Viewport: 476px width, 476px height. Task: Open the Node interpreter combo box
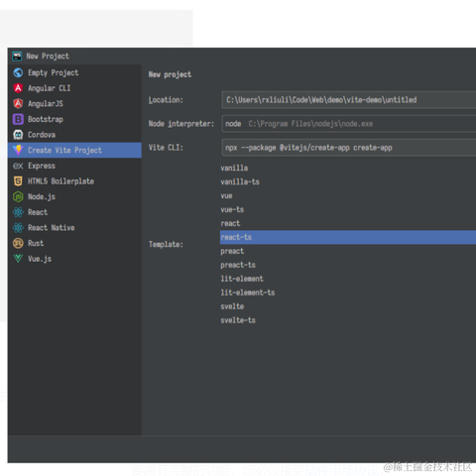(x=349, y=124)
